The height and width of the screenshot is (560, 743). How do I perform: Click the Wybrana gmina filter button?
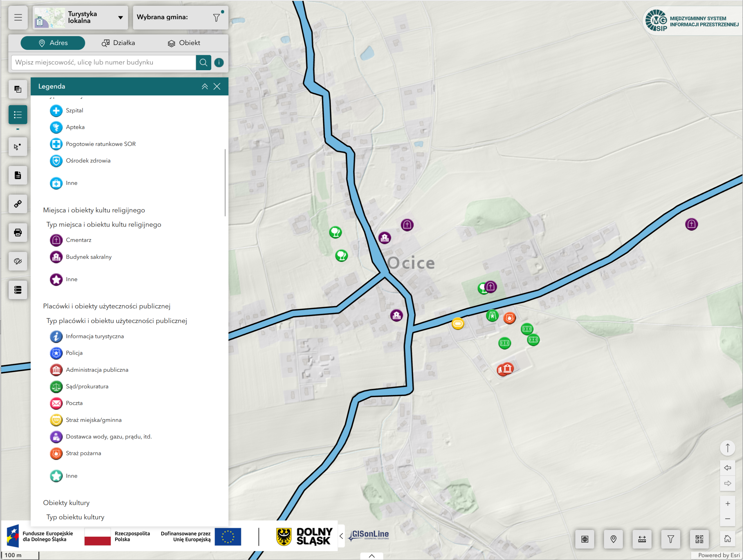(217, 17)
